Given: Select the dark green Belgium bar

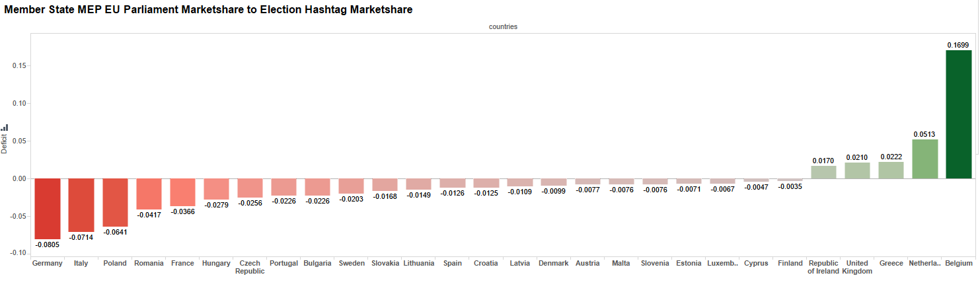Looking at the screenshot, I should [x=958, y=114].
